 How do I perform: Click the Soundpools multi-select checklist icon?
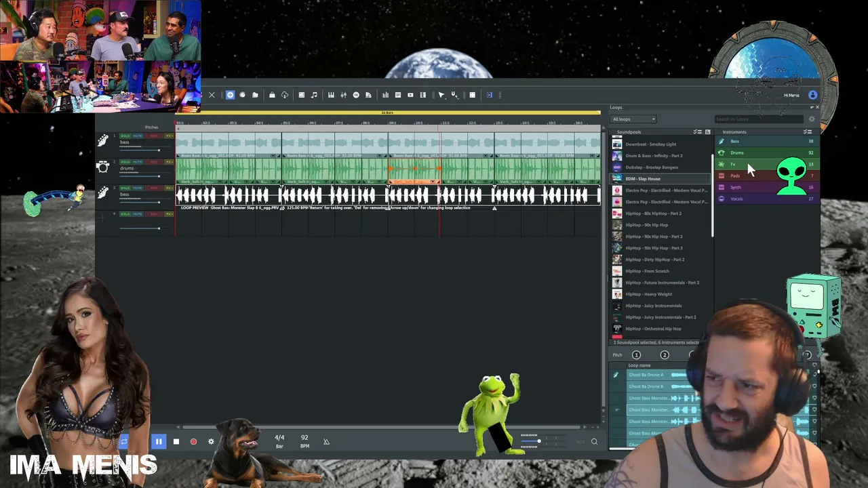point(698,132)
